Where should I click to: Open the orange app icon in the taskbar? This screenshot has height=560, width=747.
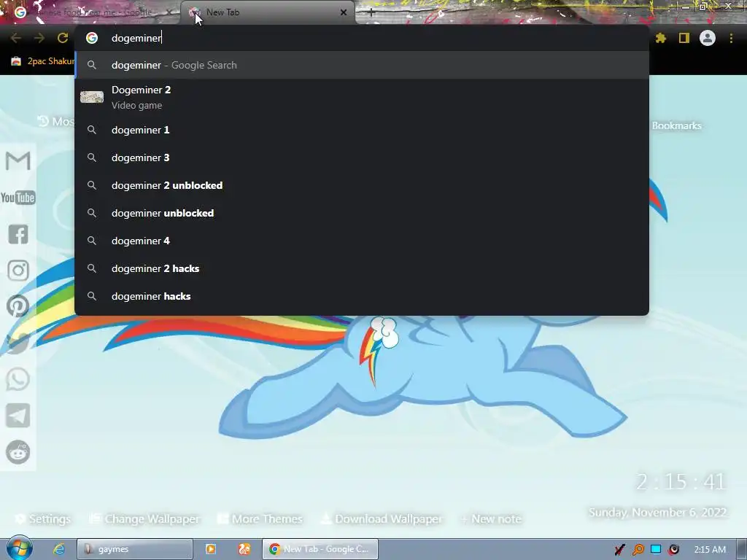coord(244,549)
